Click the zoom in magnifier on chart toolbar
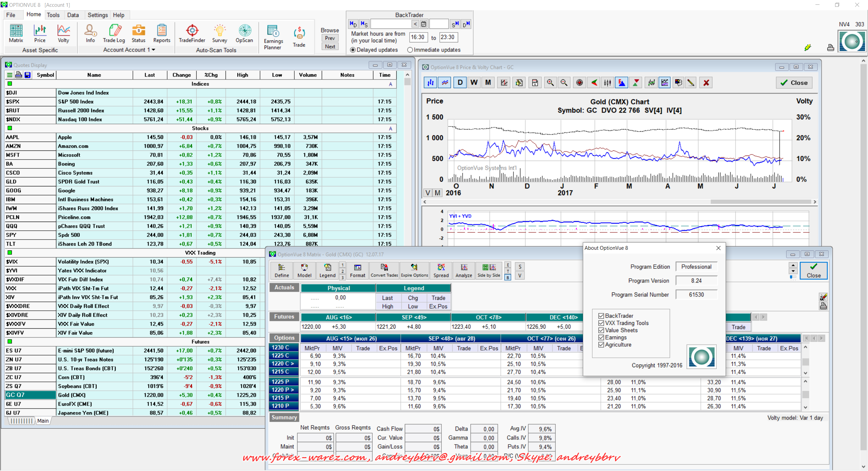868x471 pixels. pos(550,83)
